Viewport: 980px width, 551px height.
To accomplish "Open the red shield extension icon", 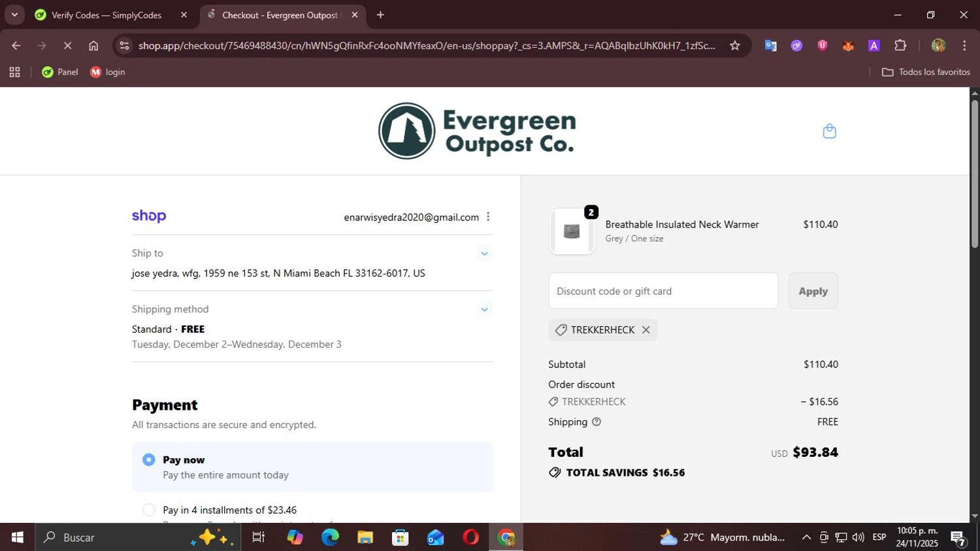I will click(x=823, y=46).
